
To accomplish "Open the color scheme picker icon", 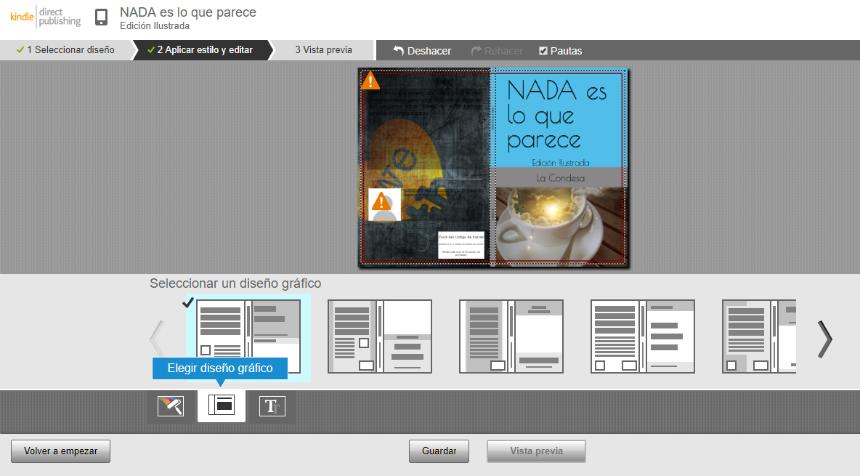I will [x=171, y=406].
